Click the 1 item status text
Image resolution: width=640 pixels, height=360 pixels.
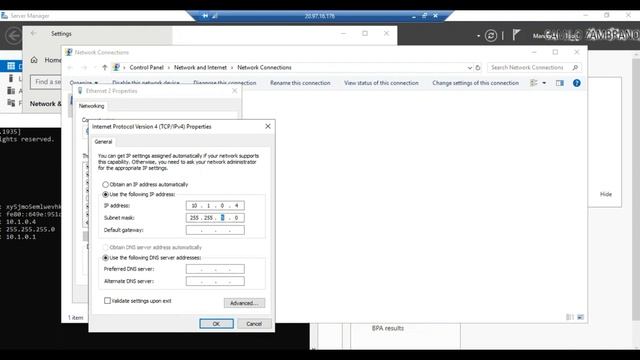76,318
